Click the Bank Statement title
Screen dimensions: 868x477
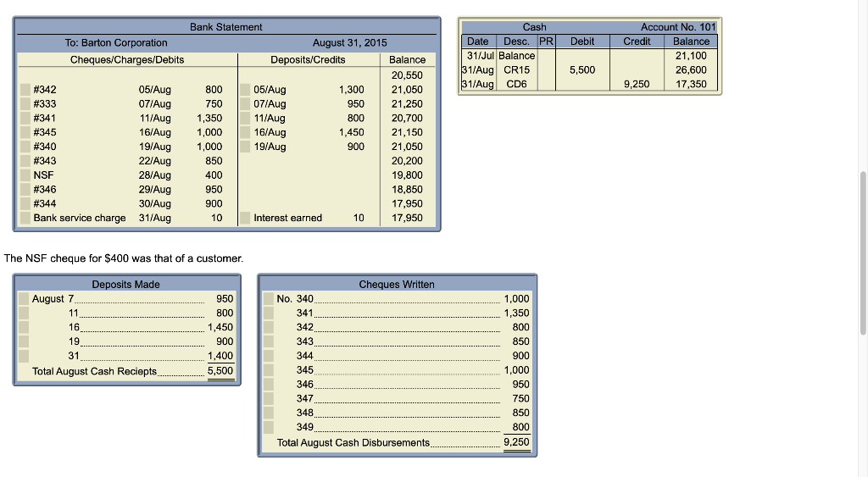click(x=225, y=27)
